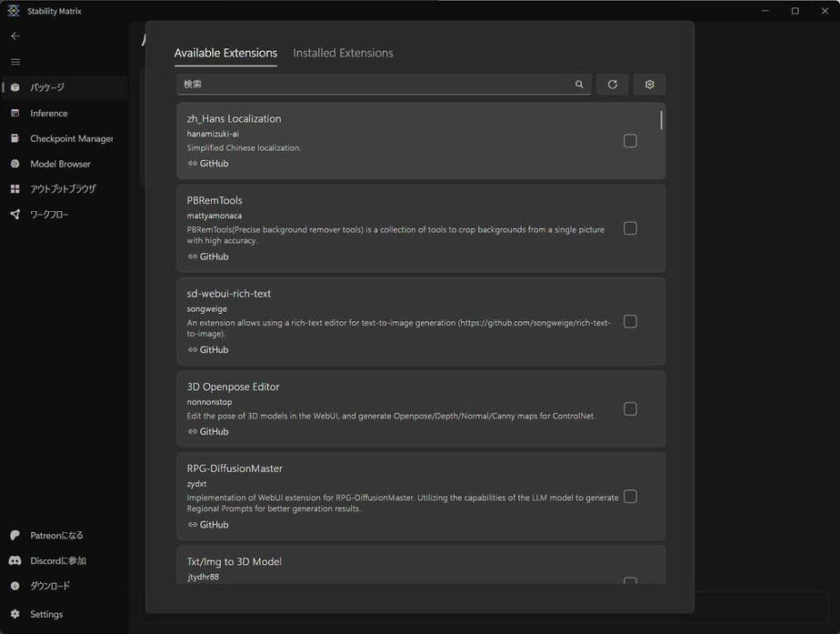Open Inference from the sidebar
840x634 pixels.
(x=48, y=114)
